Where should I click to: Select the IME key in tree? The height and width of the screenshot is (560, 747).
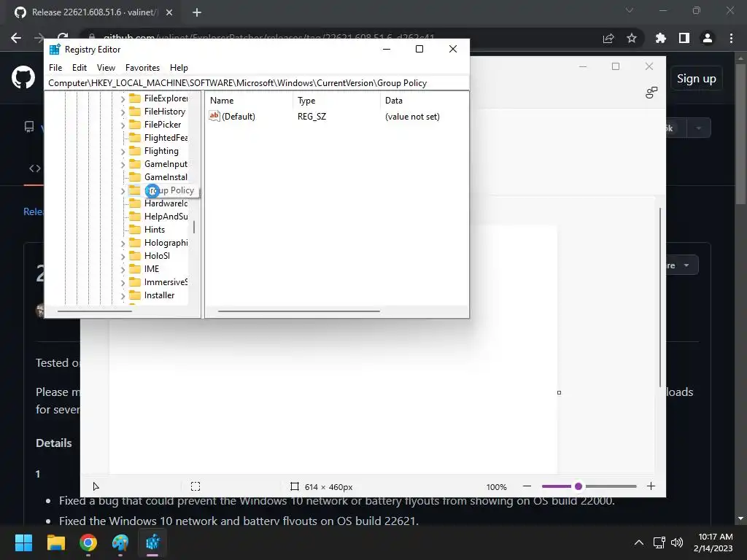[152, 268]
